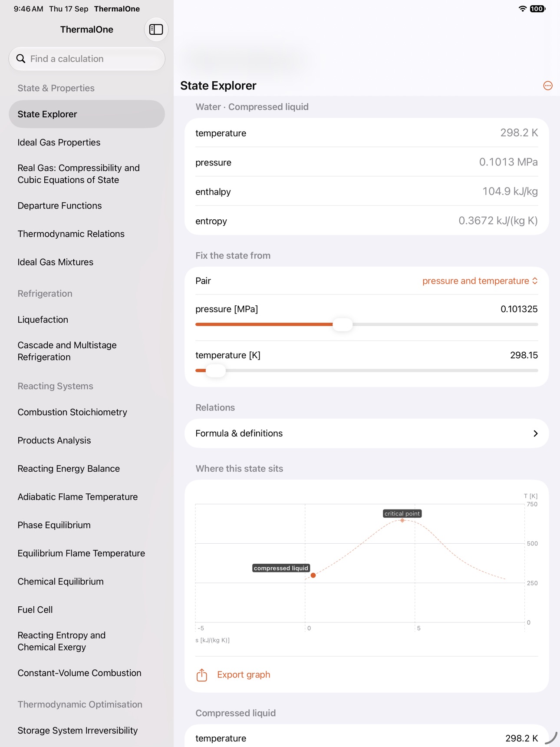This screenshot has width=560, height=747.
Task: Go to Chemical Equilibrium
Action: coord(87,582)
